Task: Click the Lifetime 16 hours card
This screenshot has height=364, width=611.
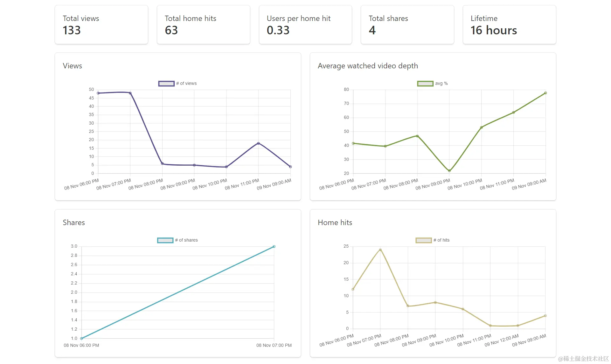Action: click(x=509, y=25)
